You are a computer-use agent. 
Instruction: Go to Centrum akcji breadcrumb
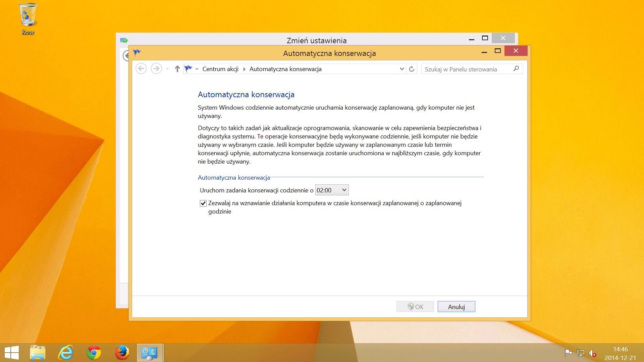[x=220, y=69]
